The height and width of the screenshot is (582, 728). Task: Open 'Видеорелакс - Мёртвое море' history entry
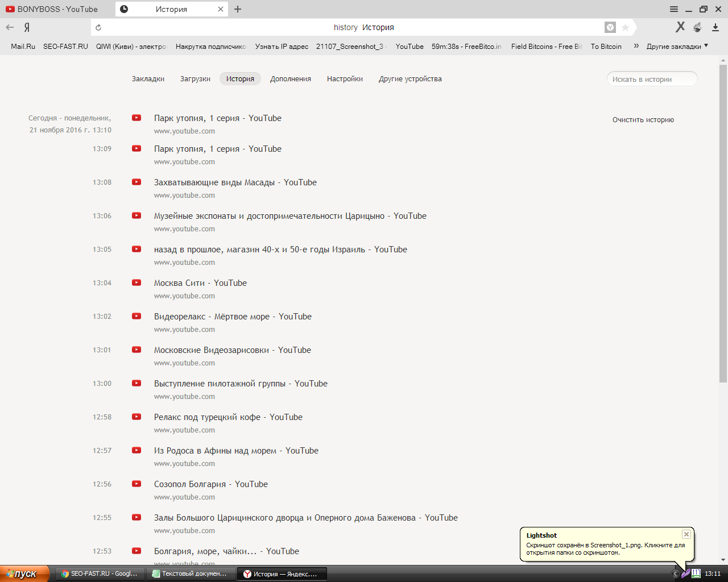233,317
